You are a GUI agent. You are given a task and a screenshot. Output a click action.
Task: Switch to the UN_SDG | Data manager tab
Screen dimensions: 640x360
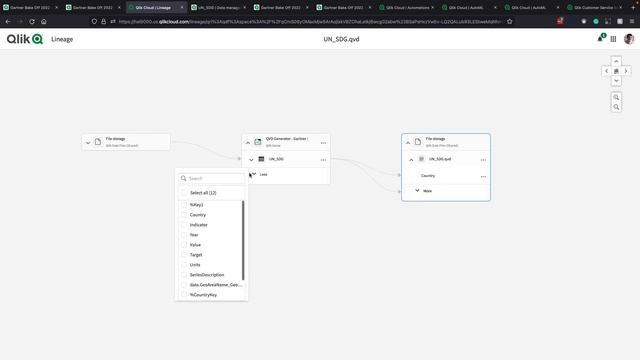(x=218, y=7)
